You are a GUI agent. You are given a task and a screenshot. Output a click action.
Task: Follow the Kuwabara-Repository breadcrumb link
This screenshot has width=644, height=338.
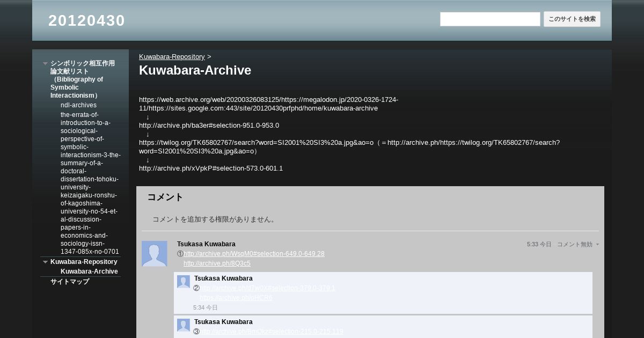[172, 56]
